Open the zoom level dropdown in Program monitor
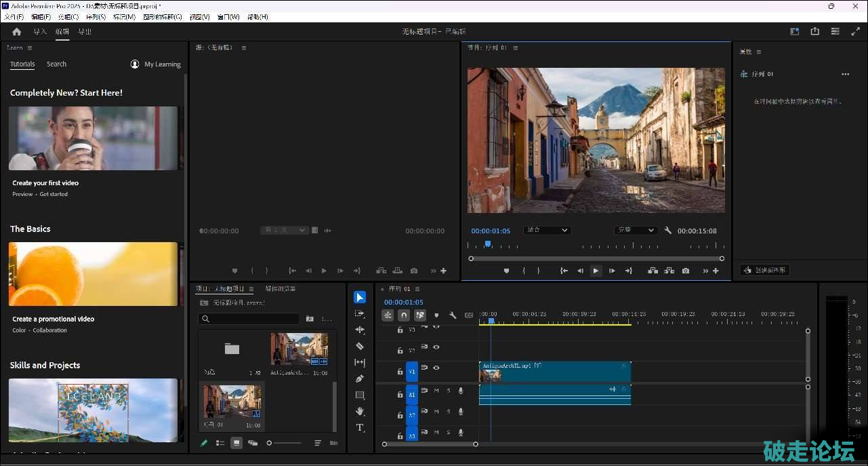The image size is (868, 466). pyautogui.click(x=547, y=231)
